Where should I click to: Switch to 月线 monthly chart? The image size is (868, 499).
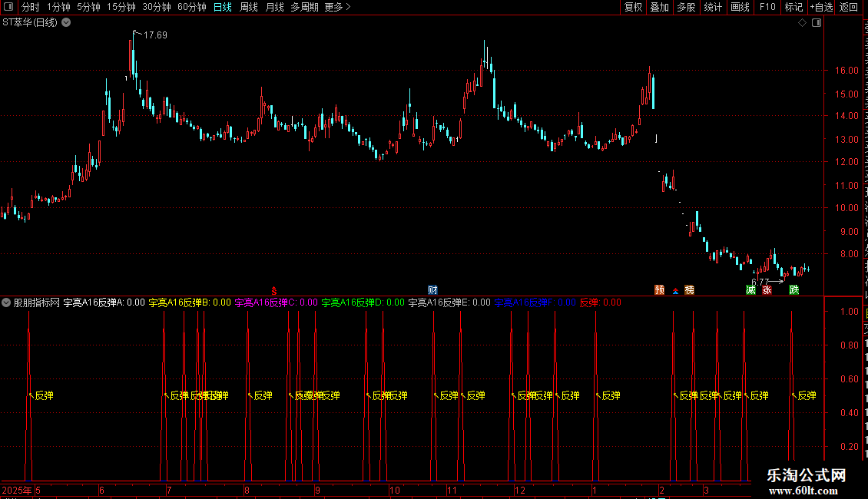pos(274,7)
